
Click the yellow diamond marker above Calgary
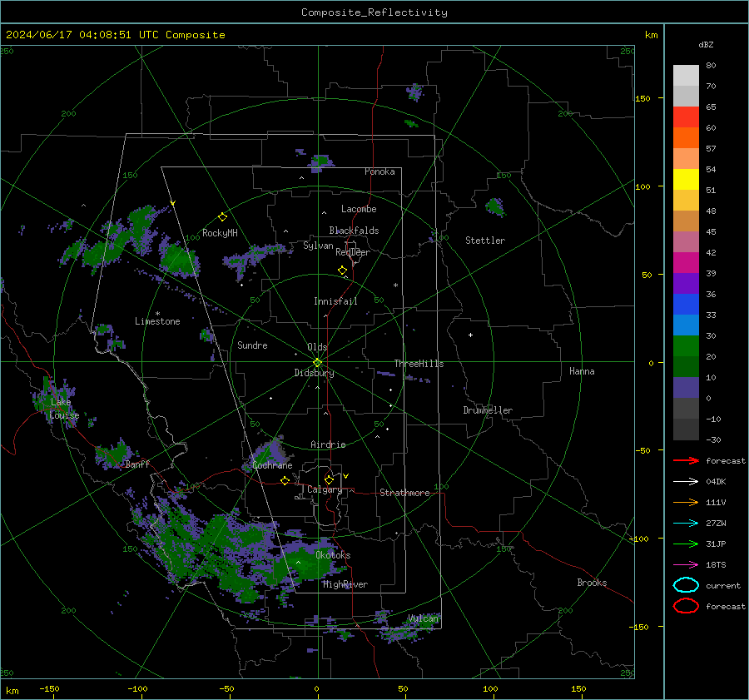click(329, 479)
